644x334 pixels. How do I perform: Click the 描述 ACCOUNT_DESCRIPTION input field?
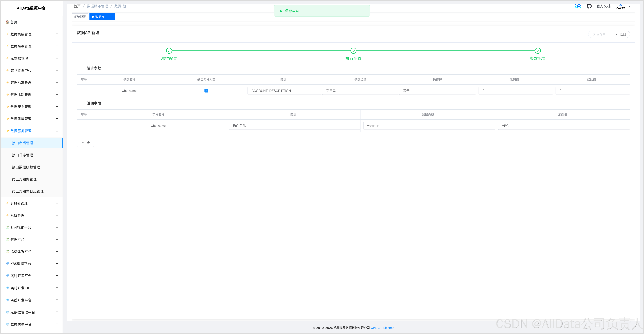(284, 91)
